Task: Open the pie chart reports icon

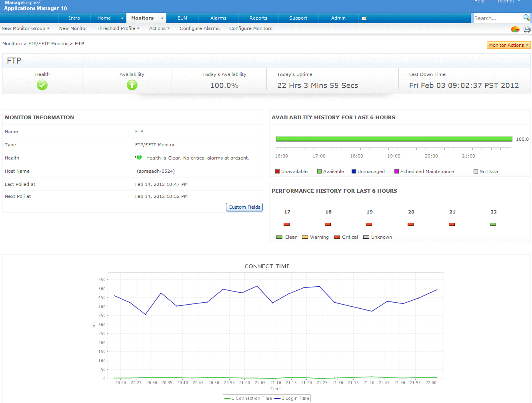Action: point(515,29)
